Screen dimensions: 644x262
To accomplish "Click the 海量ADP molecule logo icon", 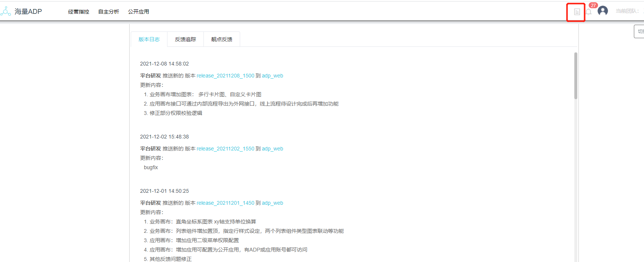I will pyautogui.click(x=6, y=12).
